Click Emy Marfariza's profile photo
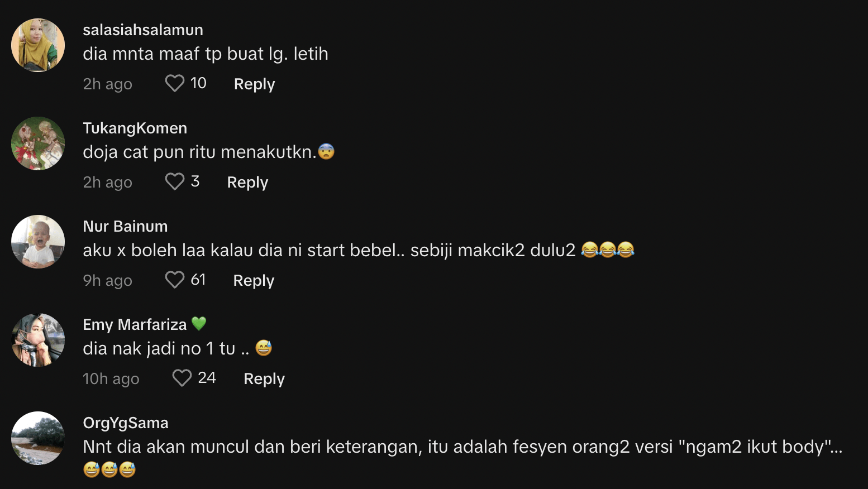This screenshot has height=489, width=868. pyautogui.click(x=38, y=340)
